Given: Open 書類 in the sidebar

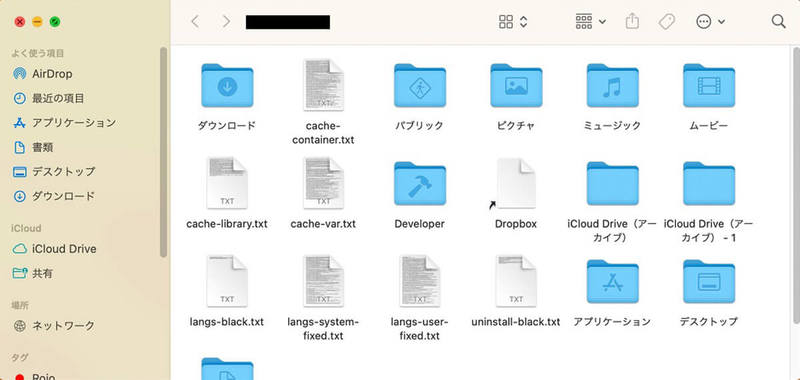Looking at the screenshot, I should pos(33,147).
